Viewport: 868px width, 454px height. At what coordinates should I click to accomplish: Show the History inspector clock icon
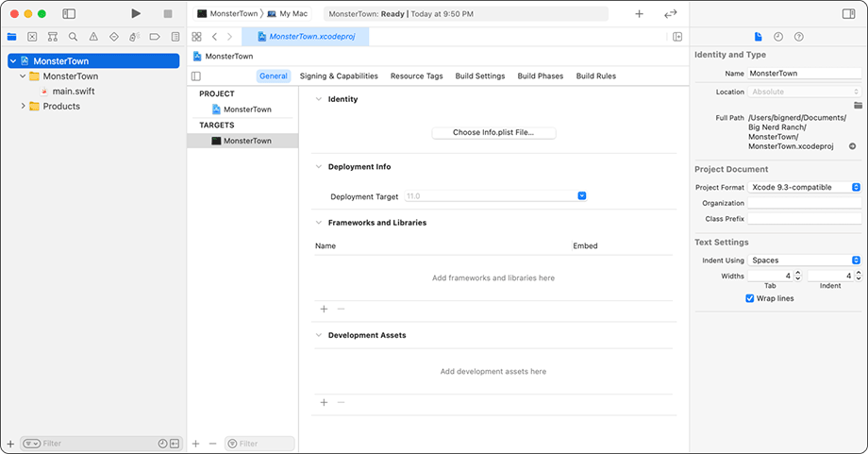(x=778, y=37)
